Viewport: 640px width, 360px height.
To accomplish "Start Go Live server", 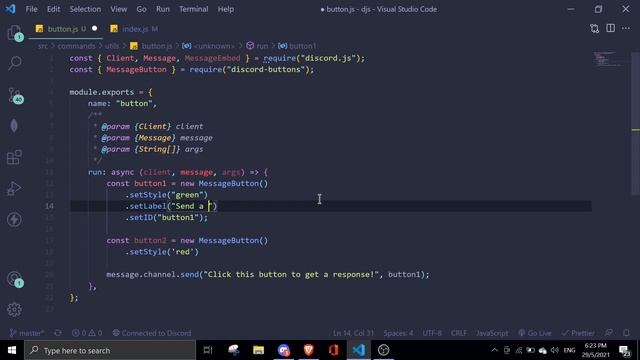I will tap(535, 333).
